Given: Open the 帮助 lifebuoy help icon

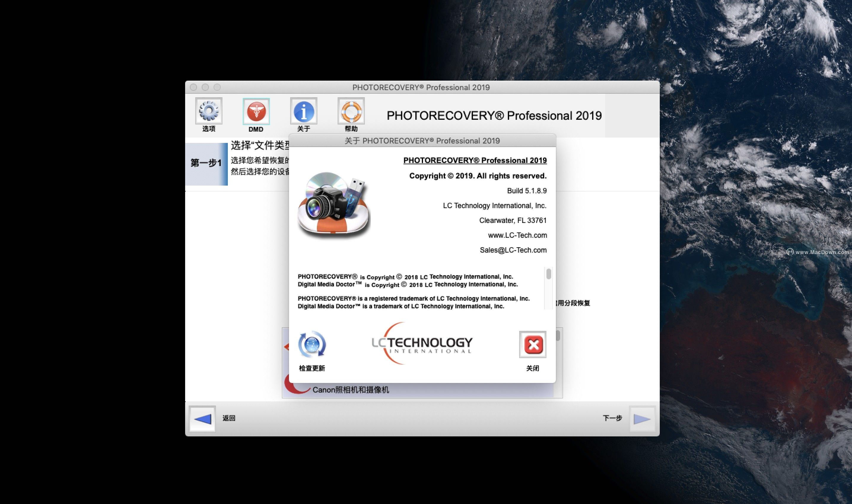Looking at the screenshot, I should [351, 111].
